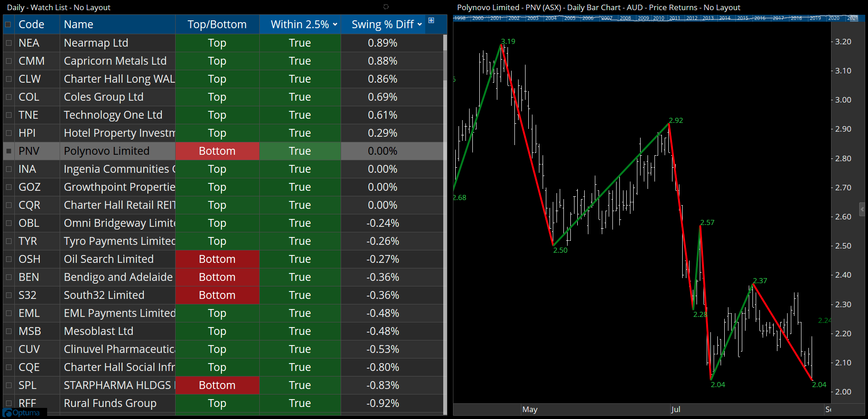Image resolution: width=868 pixels, height=419 pixels.
Task: Sort by the Top/Bottom column header
Action: [217, 24]
